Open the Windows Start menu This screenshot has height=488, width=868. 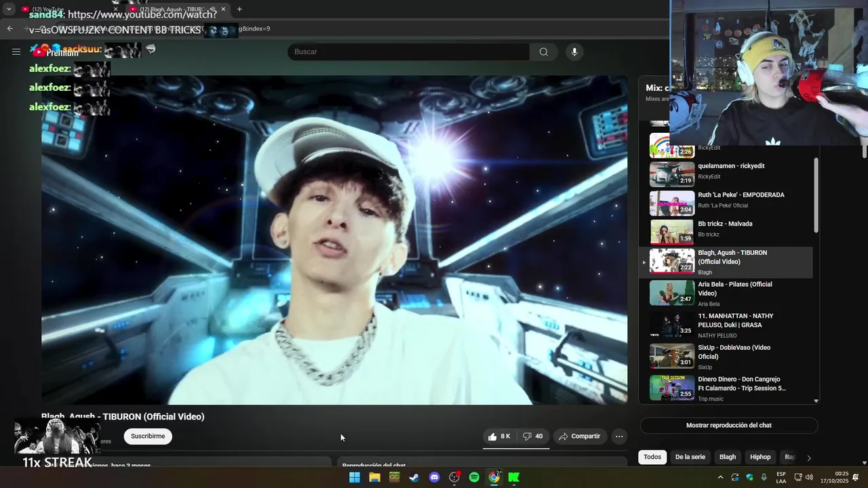coord(355,477)
